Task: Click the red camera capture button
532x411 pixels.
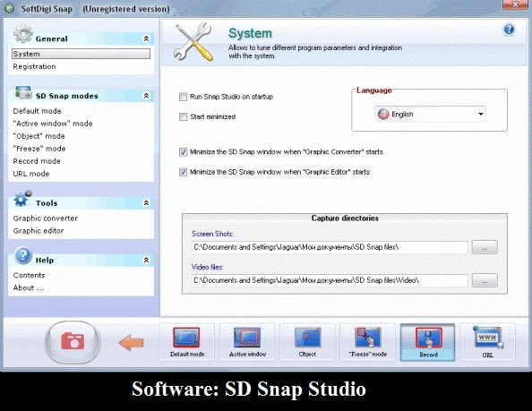Action: point(73,342)
